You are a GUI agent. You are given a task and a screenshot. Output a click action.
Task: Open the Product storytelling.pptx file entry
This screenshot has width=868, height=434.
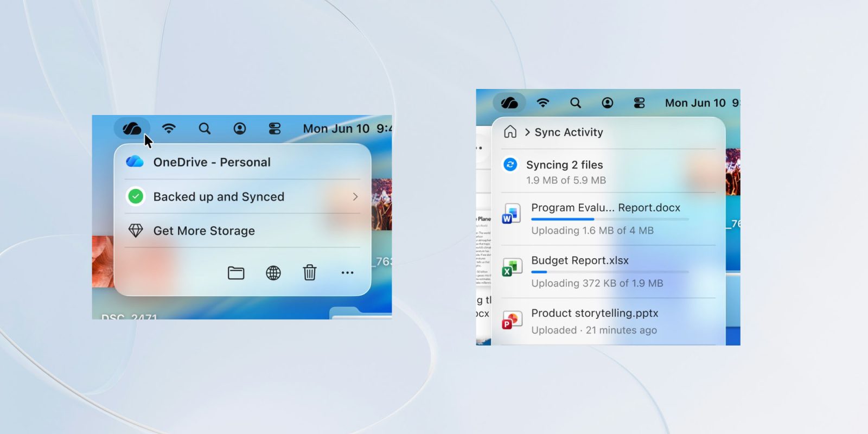(595, 314)
